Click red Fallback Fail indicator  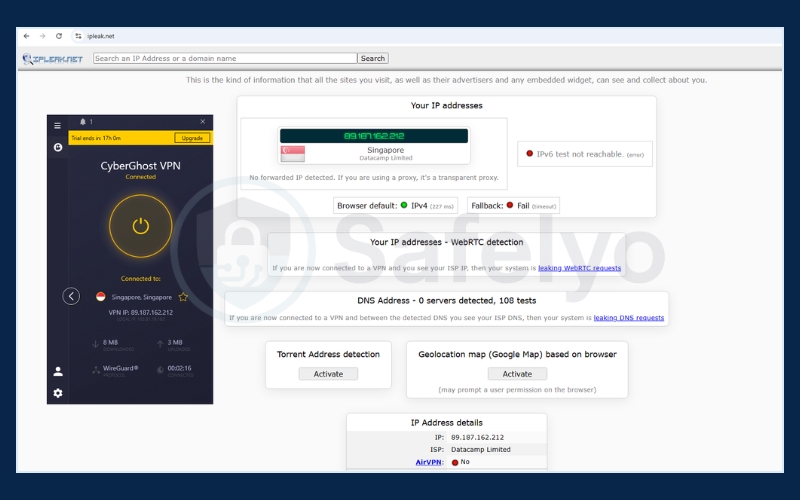(x=510, y=205)
